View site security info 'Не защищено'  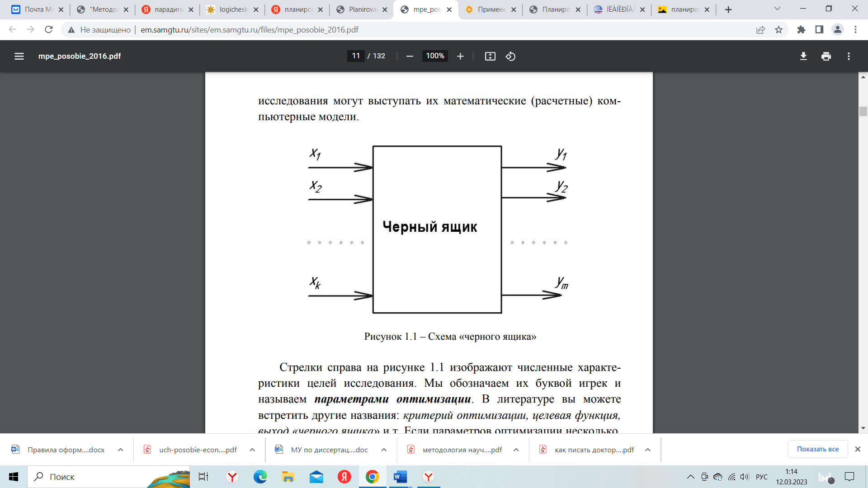[99, 29]
